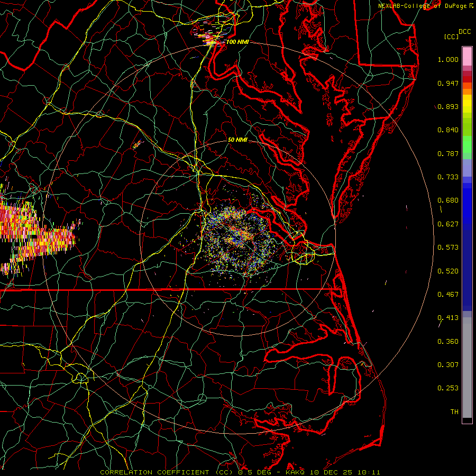The height and width of the screenshot is (476, 476).
Task: Pick the gray lower color bar segment
Action: tap(467, 368)
